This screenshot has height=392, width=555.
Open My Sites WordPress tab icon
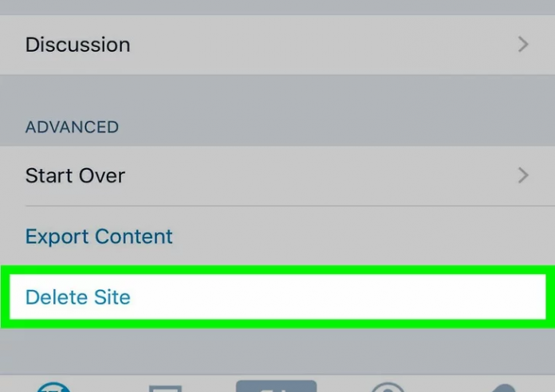(54, 387)
